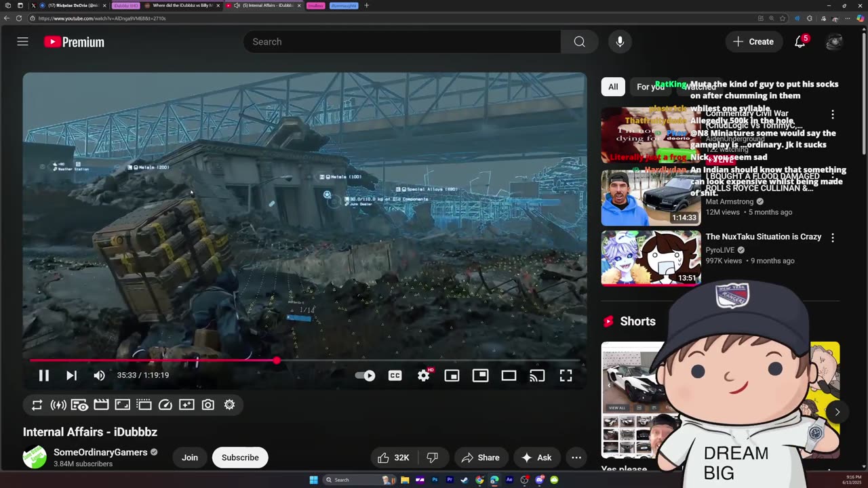Dislike the video
This screenshot has height=488, width=868.
tap(432, 457)
